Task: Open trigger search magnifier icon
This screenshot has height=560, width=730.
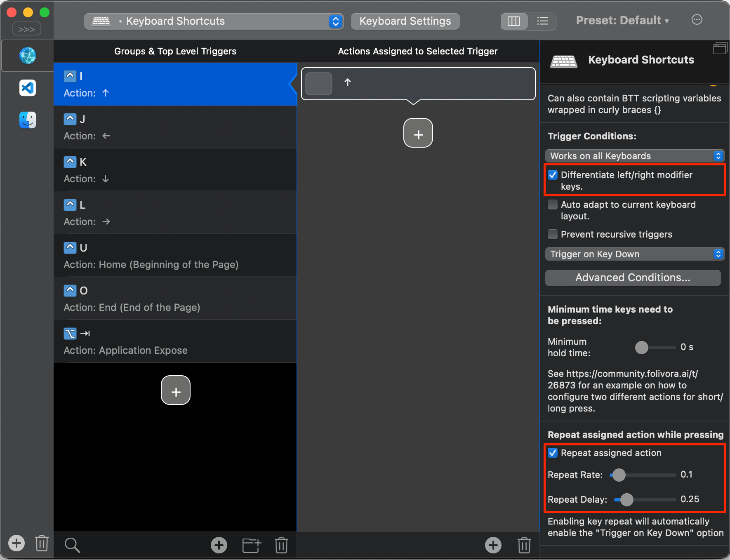Action: point(72,545)
